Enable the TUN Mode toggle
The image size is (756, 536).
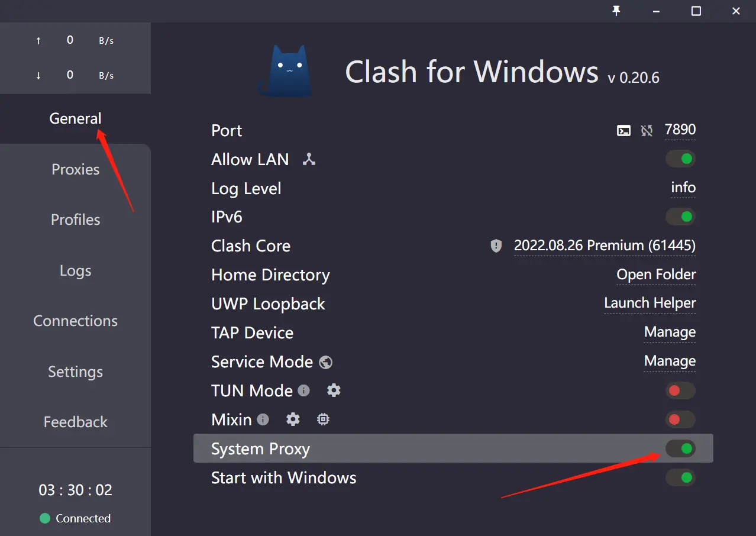click(680, 390)
